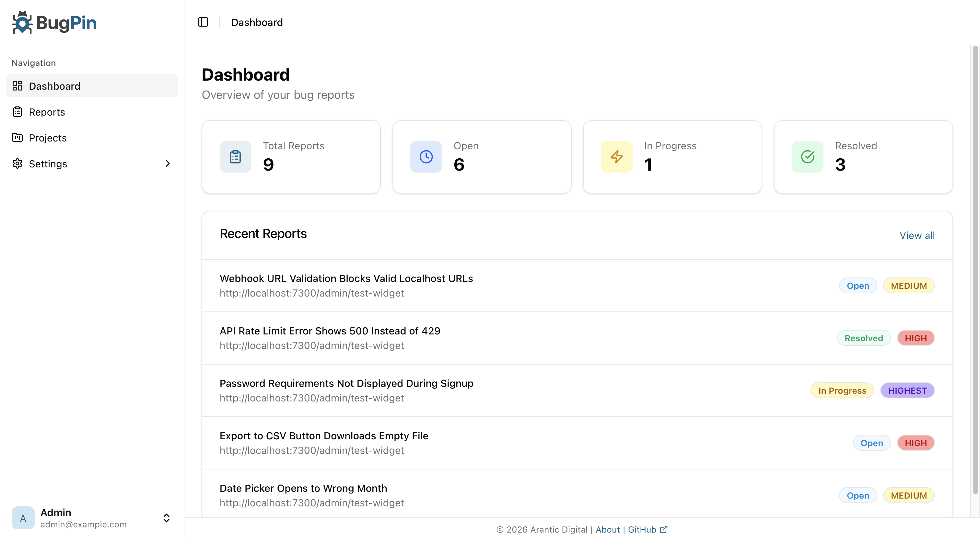Click the Reports clipboard icon in the sidebar

click(17, 112)
